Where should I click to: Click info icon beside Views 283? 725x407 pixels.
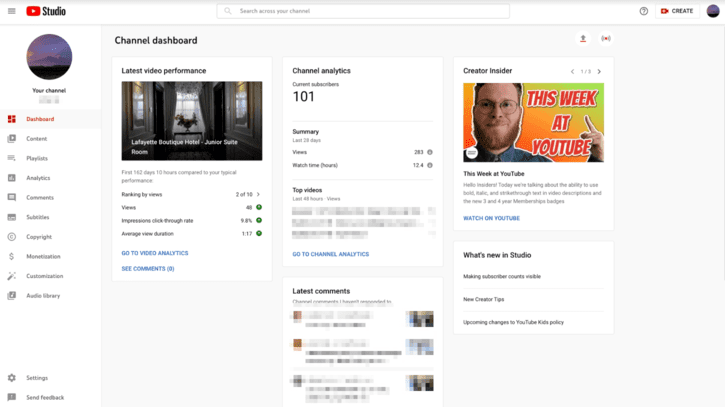[430, 152]
